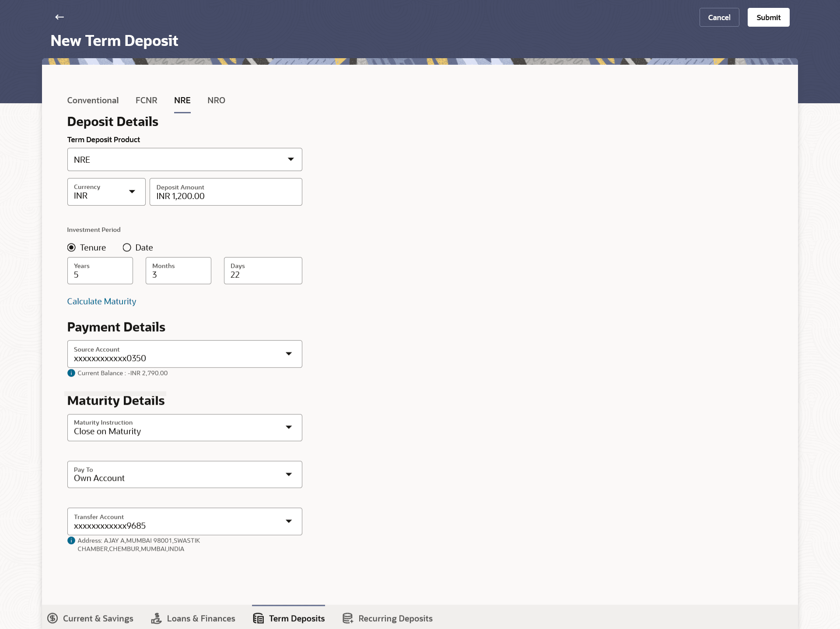Click the Submit button

click(768, 17)
